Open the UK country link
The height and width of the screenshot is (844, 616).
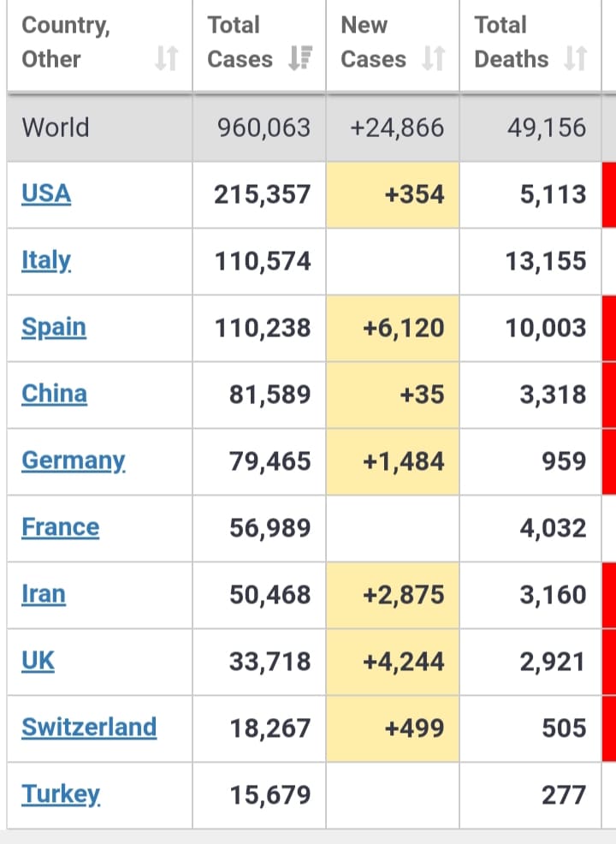coord(38,661)
